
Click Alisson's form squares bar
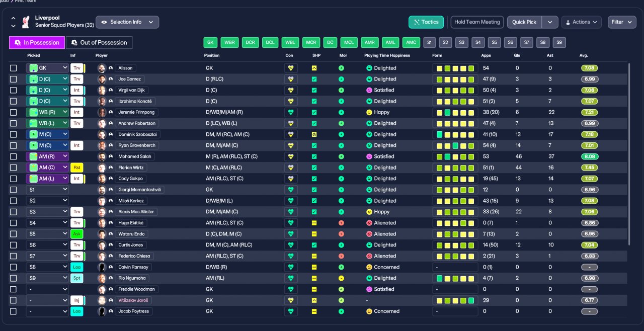tap(455, 68)
